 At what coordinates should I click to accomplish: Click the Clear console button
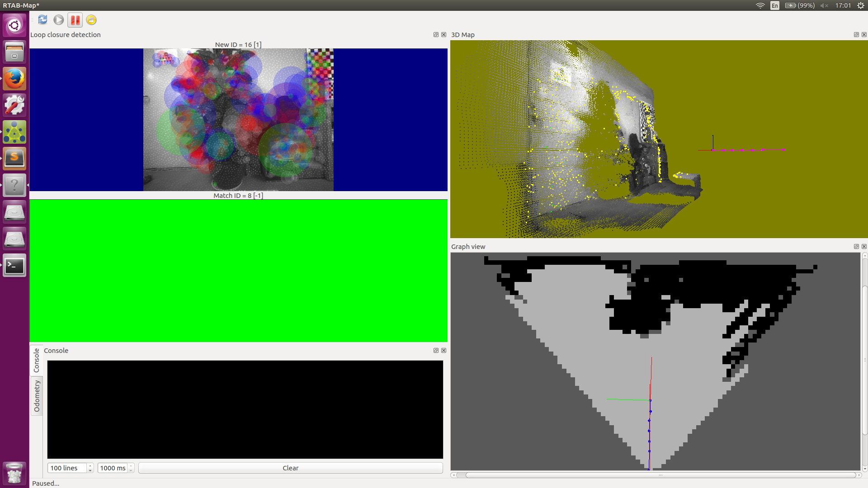click(290, 468)
